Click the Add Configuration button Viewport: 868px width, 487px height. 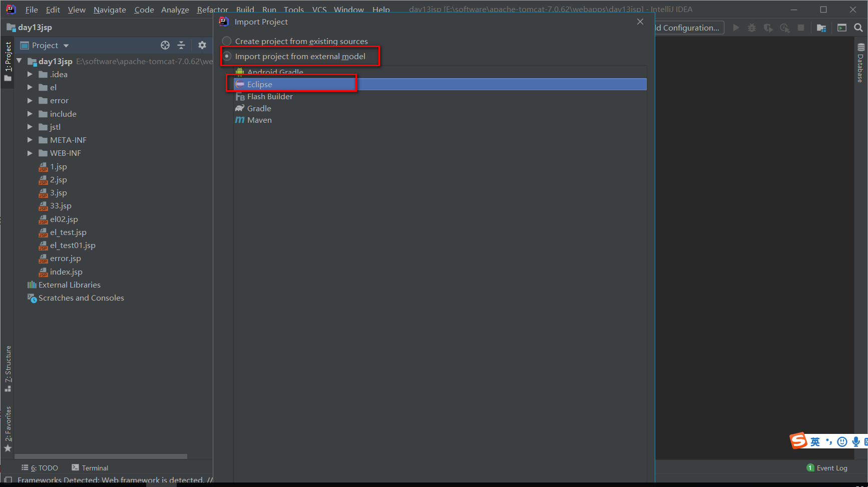tap(689, 28)
